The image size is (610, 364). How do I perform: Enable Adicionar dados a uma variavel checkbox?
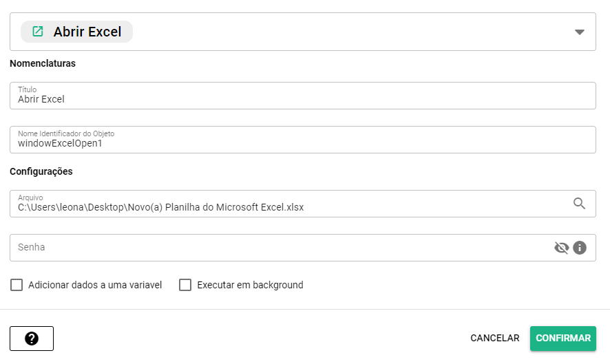click(x=17, y=285)
